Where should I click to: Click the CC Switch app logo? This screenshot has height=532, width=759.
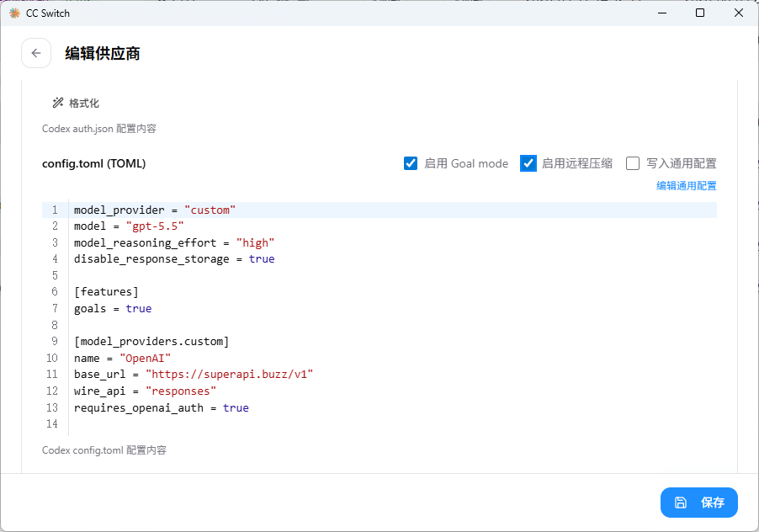pos(14,13)
